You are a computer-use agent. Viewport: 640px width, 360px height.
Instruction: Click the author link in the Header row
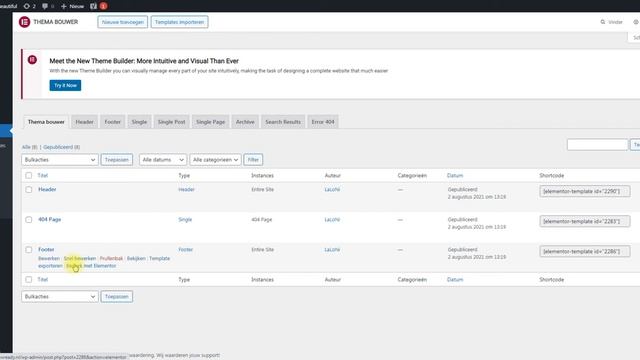pos(332,189)
